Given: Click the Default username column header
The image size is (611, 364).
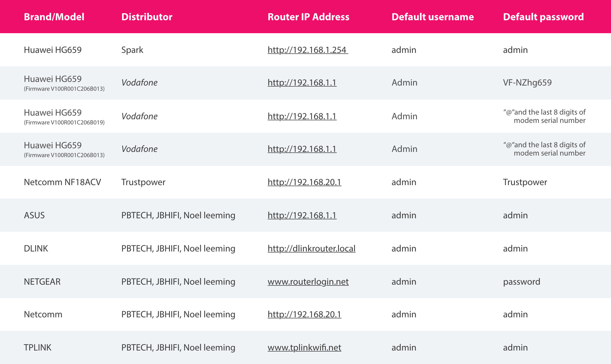Looking at the screenshot, I should (x=433, y=17).
